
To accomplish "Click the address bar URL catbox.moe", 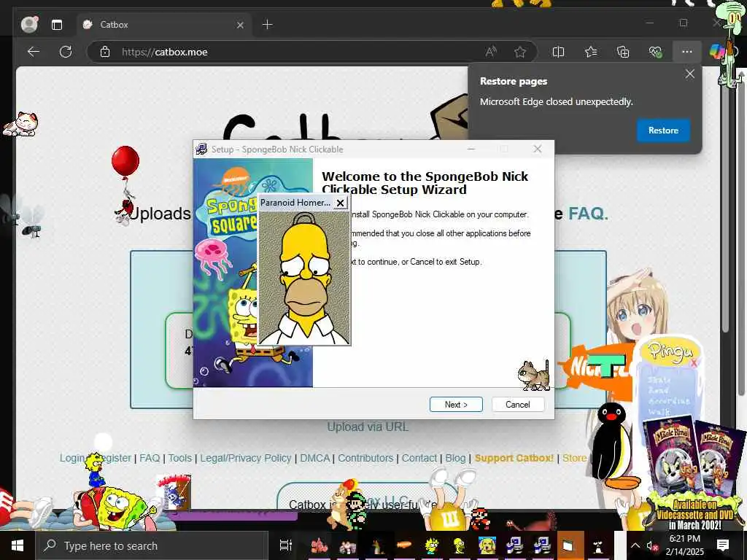I will click(165, 52).
